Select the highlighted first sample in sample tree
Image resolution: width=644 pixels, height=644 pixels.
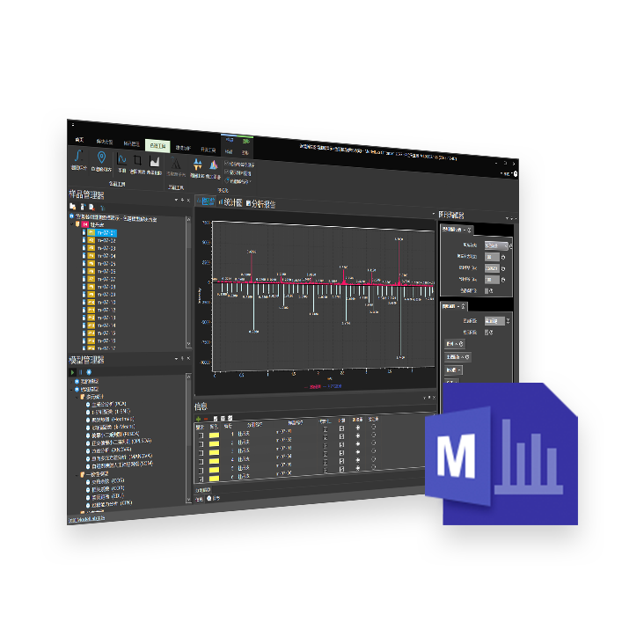point(102,233)
